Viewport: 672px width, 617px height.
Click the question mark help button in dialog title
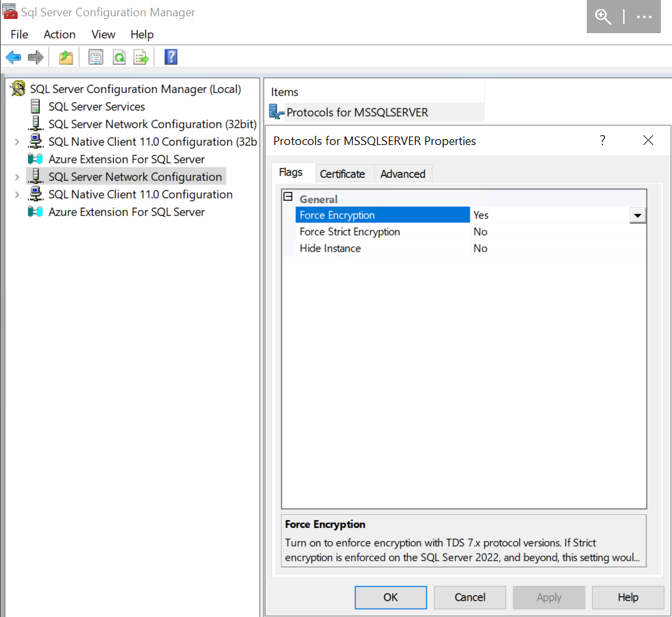tap(602, 140)
